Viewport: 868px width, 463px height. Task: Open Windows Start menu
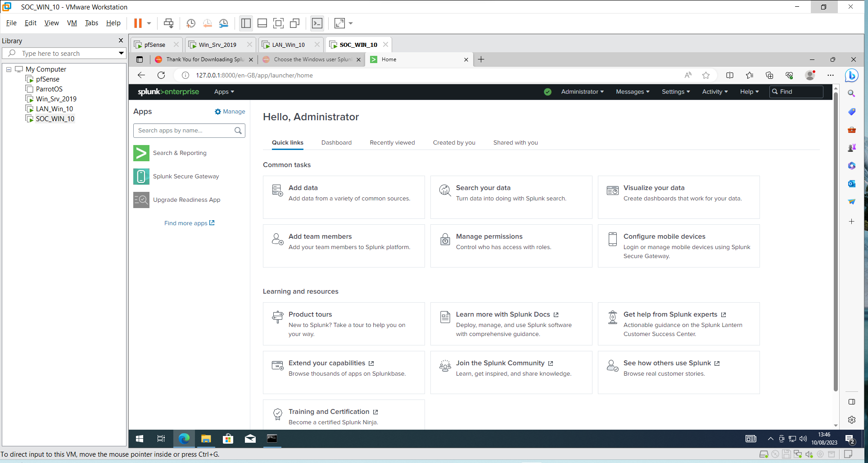point(140,439)
